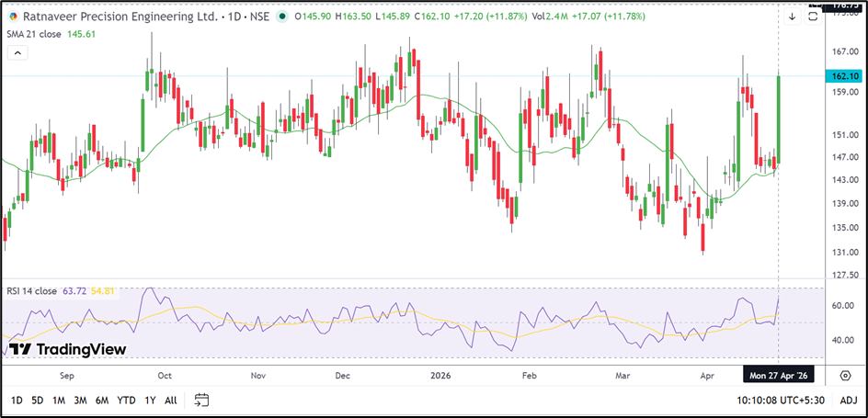The image size is (868, 418).
Task: Click the TradingView logo
Action: tap(68, 349)
